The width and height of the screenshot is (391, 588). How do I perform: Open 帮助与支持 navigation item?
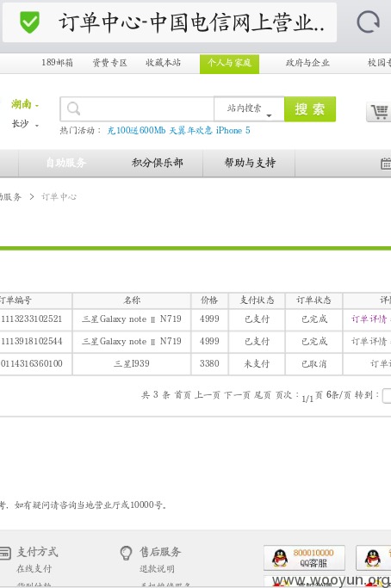click(x=250, y=163)
